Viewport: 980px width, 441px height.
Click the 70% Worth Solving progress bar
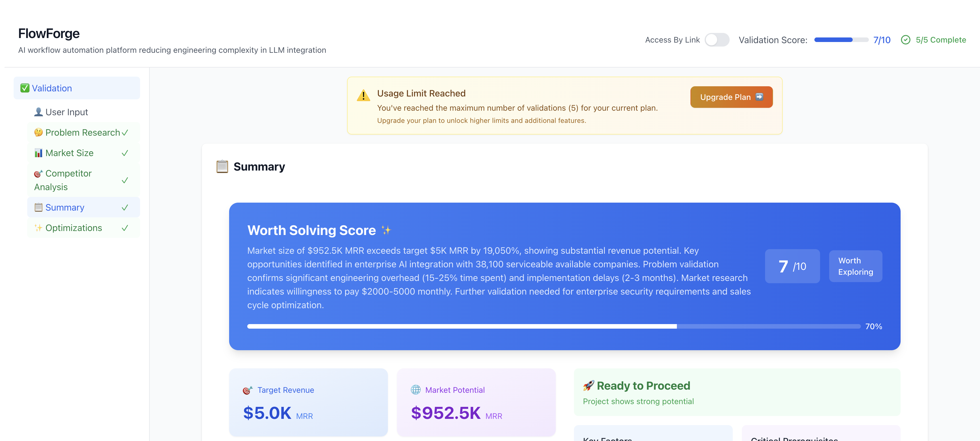click(554, 326)
